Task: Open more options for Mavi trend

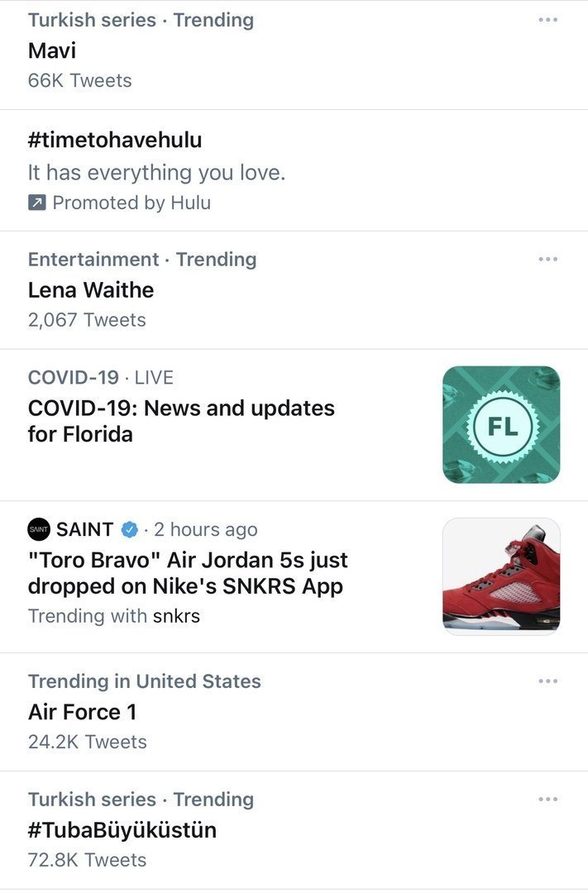Action: pos(547,20)
